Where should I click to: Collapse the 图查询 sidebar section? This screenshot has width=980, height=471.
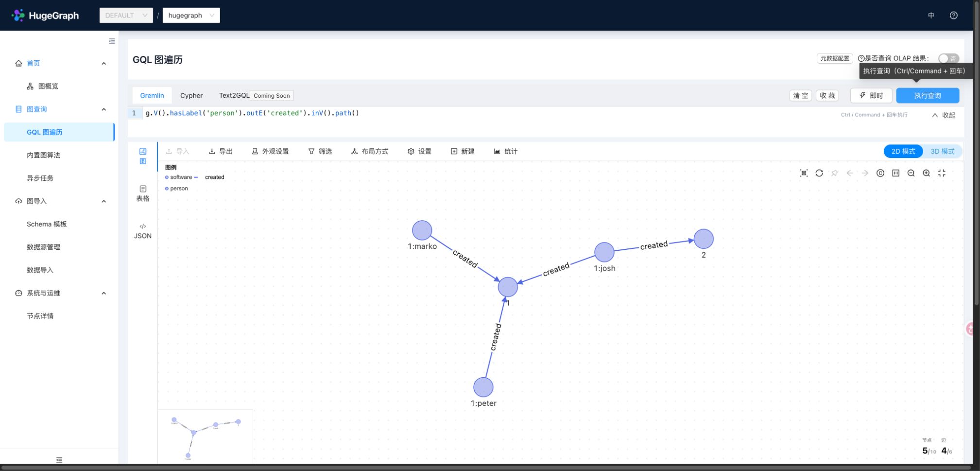pos(103,109)
